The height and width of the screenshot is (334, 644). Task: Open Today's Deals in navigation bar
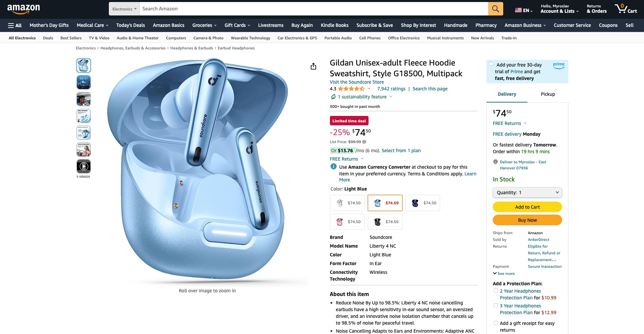(130, 25)
